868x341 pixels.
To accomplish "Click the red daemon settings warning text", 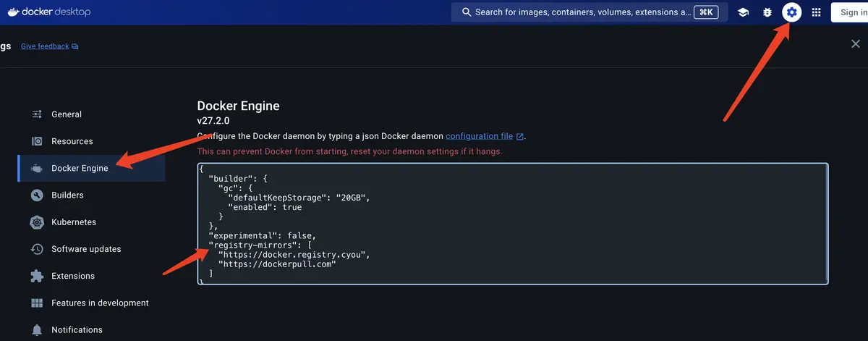I will tap(349, 151).
